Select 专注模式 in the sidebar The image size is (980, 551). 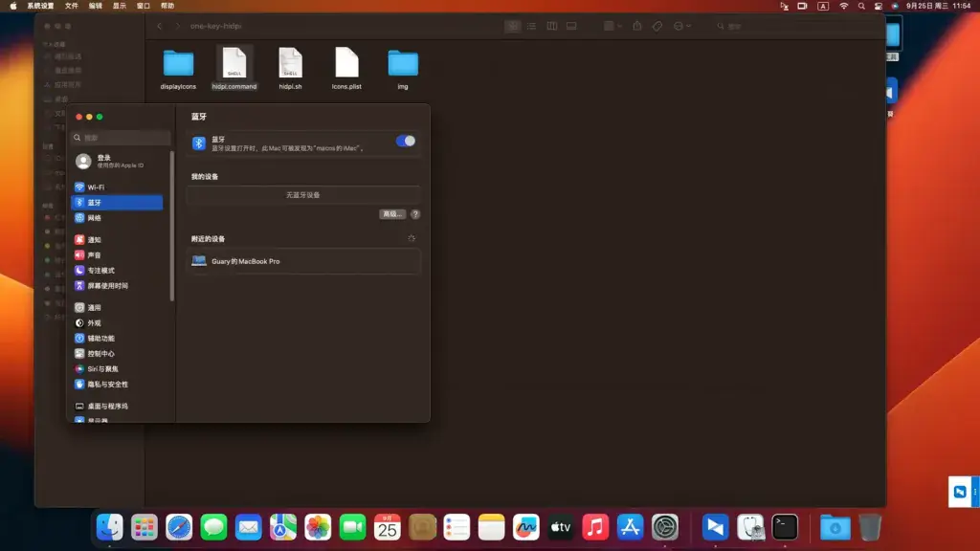[x=117, y=271]
